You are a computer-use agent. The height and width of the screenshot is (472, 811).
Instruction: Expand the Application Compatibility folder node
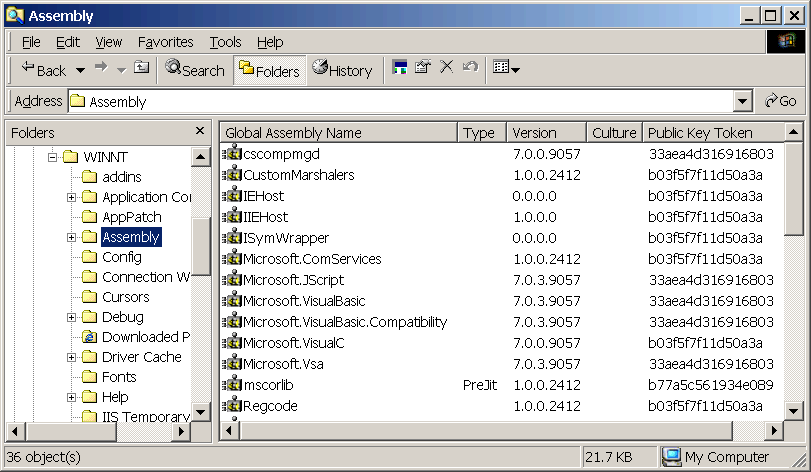point(71,197)
